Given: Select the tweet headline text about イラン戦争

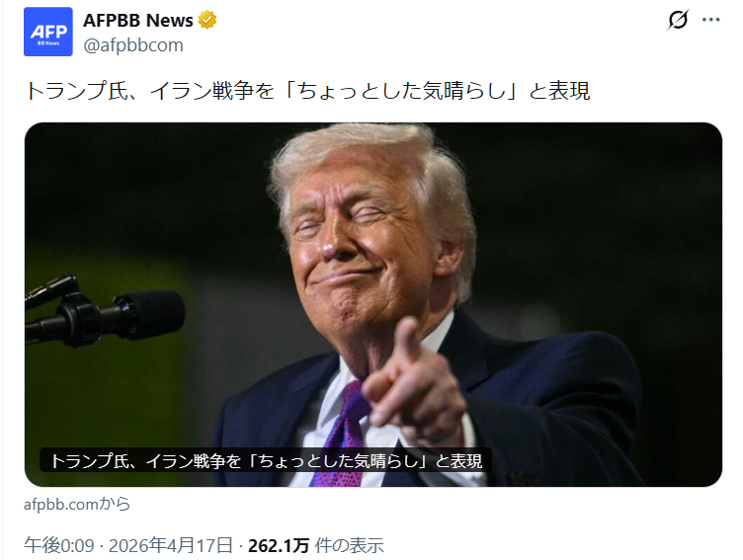Looking at the screenshot, I should coord(307,91).
